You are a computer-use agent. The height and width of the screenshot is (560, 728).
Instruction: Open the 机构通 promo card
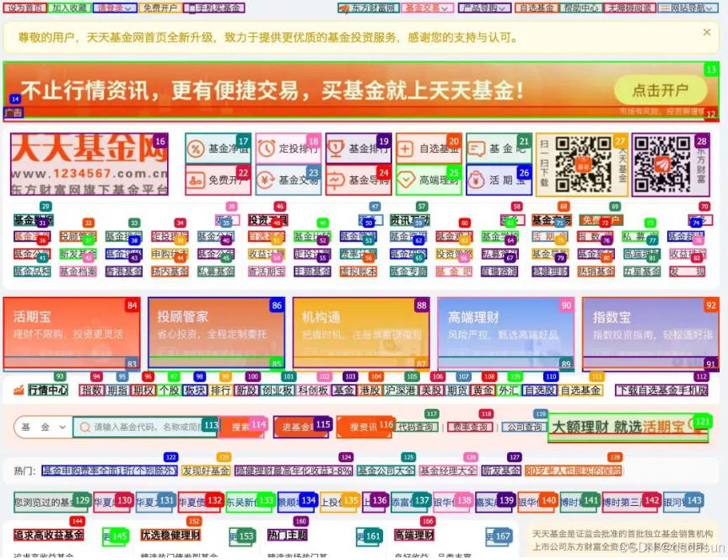coord(361,334)
